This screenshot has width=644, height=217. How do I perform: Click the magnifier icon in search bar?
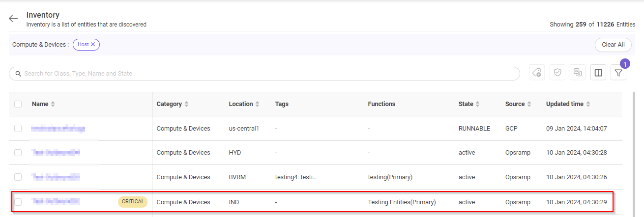coord(19,74)
